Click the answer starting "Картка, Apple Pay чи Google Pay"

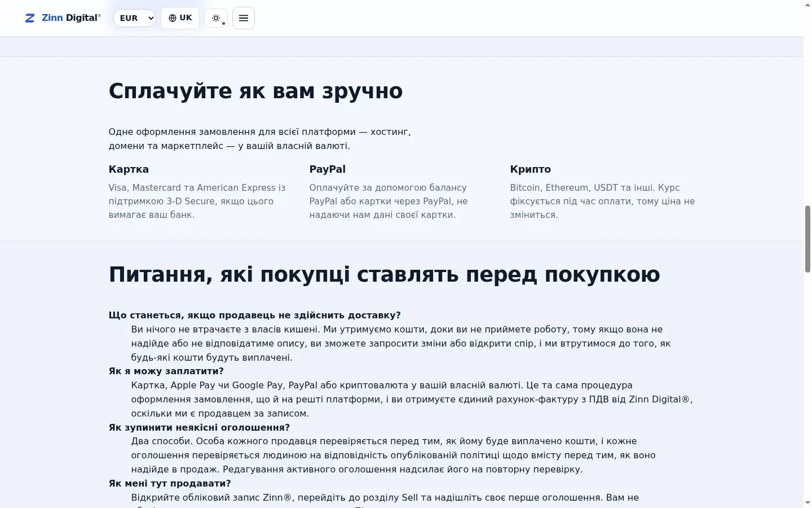[412, 399]
